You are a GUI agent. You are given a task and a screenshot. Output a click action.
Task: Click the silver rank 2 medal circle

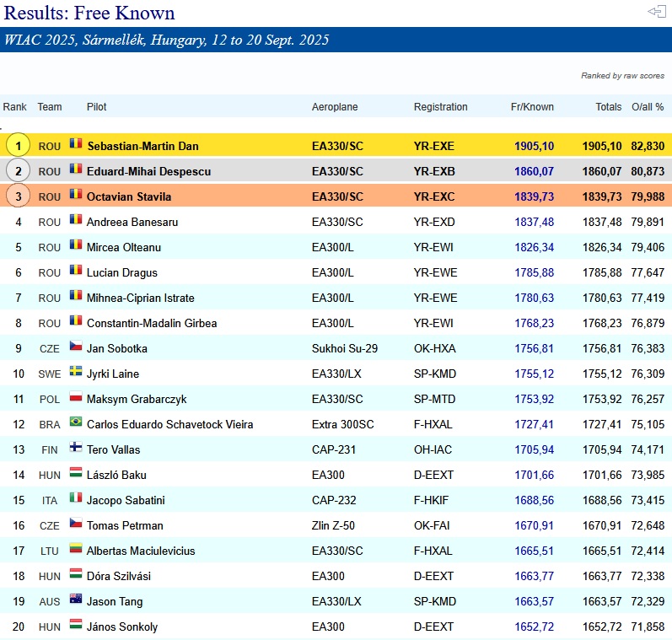(18, 170)
